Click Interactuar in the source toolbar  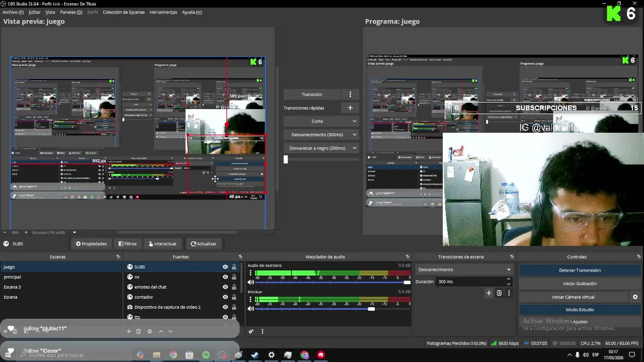pyautogui.click(x=163, y=244)
